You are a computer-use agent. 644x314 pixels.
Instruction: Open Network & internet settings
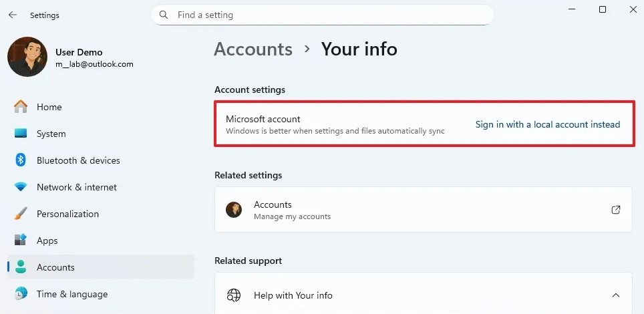click(101, 187)
